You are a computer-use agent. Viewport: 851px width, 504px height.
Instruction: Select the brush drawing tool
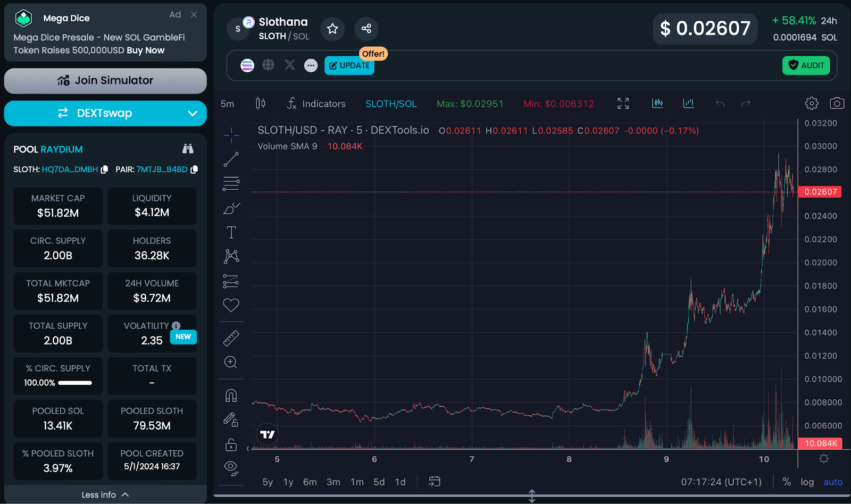coord(231,208)
